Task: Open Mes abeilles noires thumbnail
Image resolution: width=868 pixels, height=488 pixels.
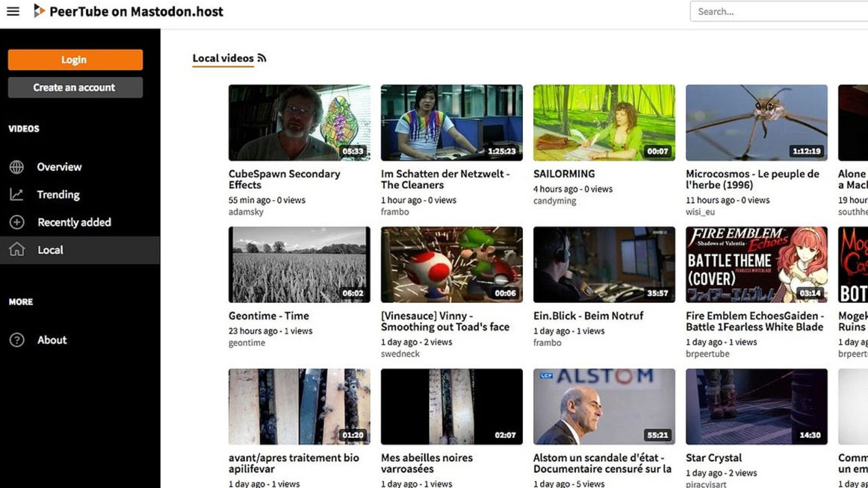Action: tap(451, 407)
